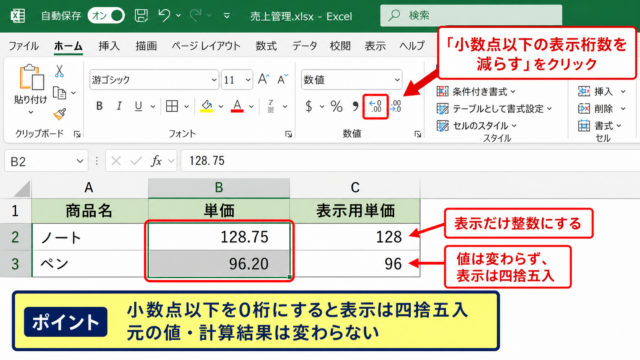This screenshot has height=360, width=640.
Task: Click the Insert Function fx icon
Action: tap(157, 161)
